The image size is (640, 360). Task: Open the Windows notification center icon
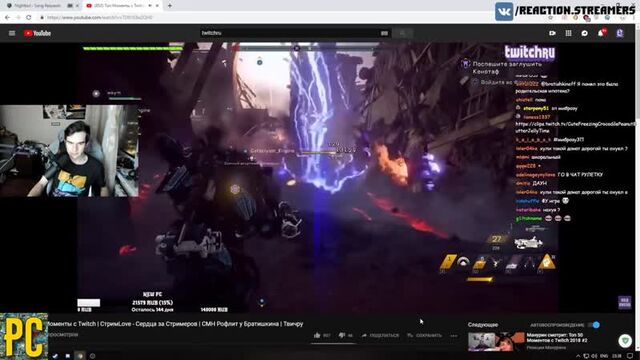click(631, 356)
